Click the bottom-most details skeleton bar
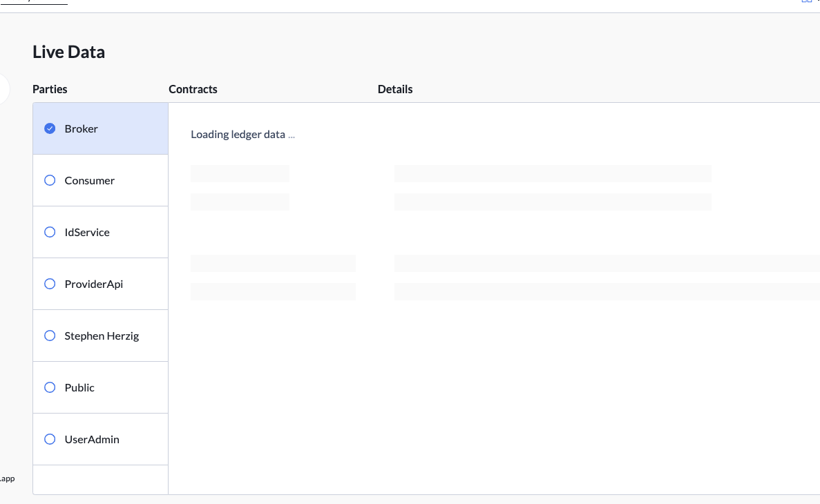This screenshot has height=504, width=820. tap(607, 291)
